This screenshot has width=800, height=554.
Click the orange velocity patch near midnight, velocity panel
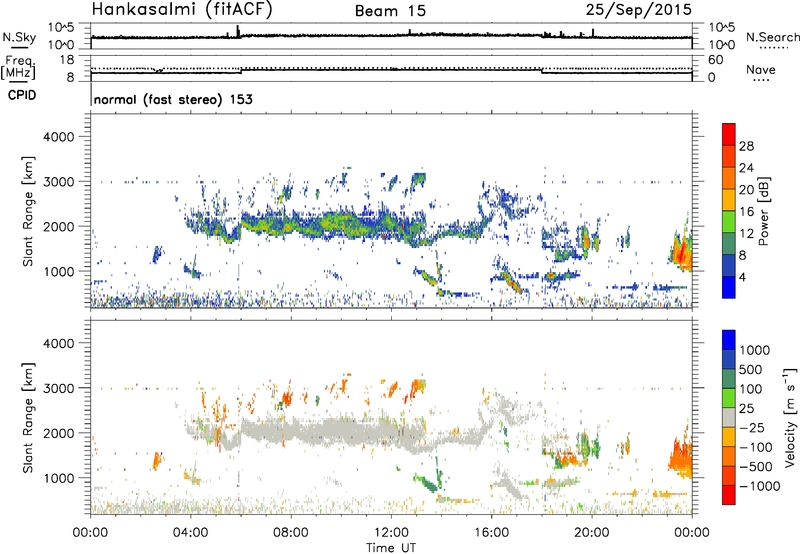tap(682, 457)
